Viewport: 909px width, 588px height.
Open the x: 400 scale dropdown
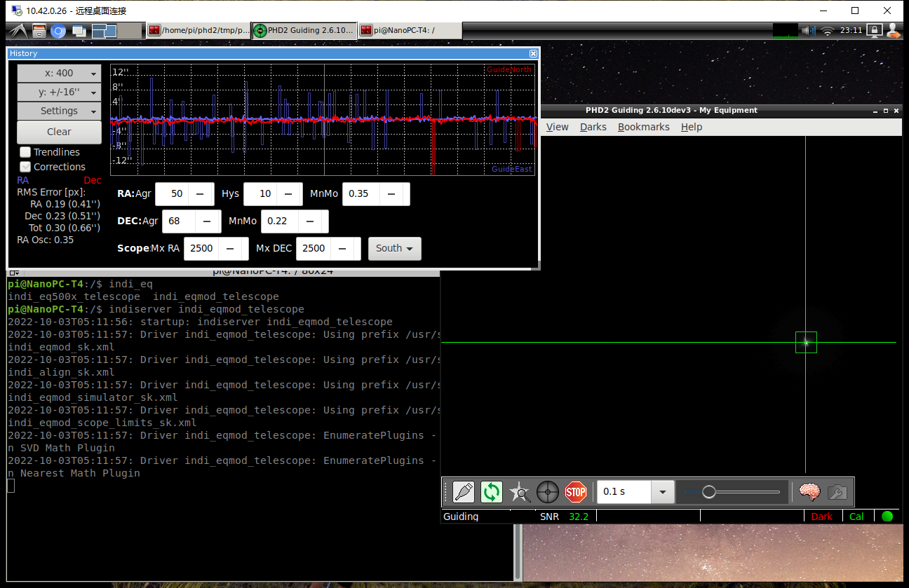coord(59,73)
